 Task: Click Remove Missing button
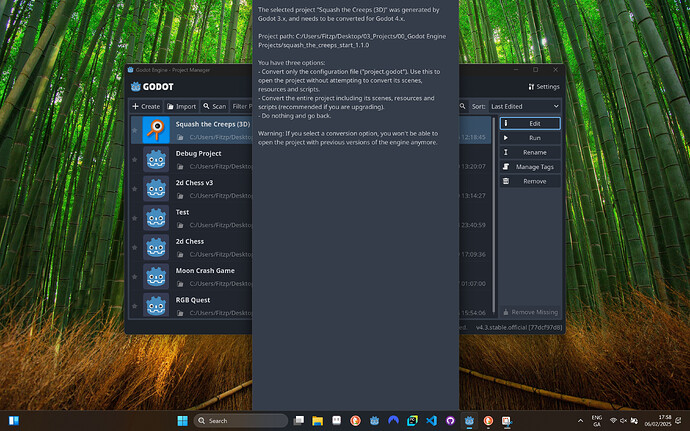coord(530,312)
